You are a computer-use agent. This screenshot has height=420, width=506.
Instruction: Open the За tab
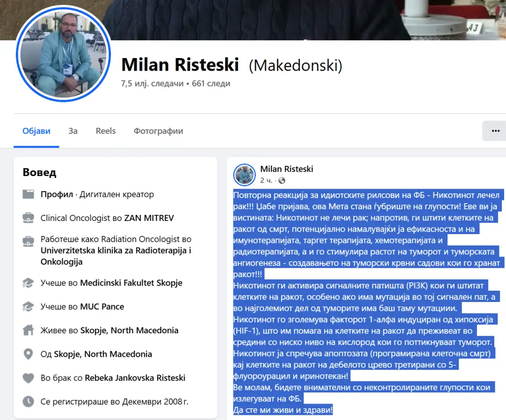click(x=73, y=131)
